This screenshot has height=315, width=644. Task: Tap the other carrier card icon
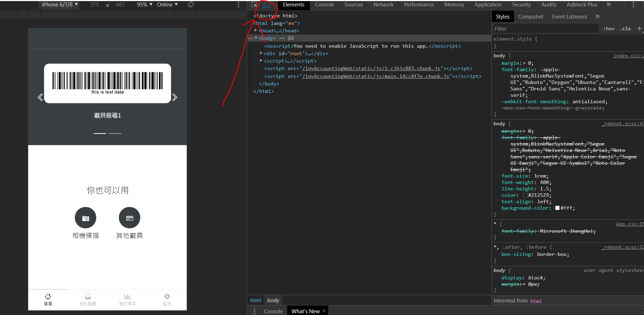(x=129, y=218)
